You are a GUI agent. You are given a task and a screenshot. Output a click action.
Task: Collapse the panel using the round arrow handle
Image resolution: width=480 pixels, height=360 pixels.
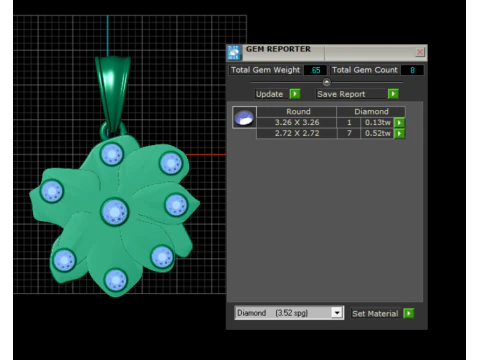(326, 82)
